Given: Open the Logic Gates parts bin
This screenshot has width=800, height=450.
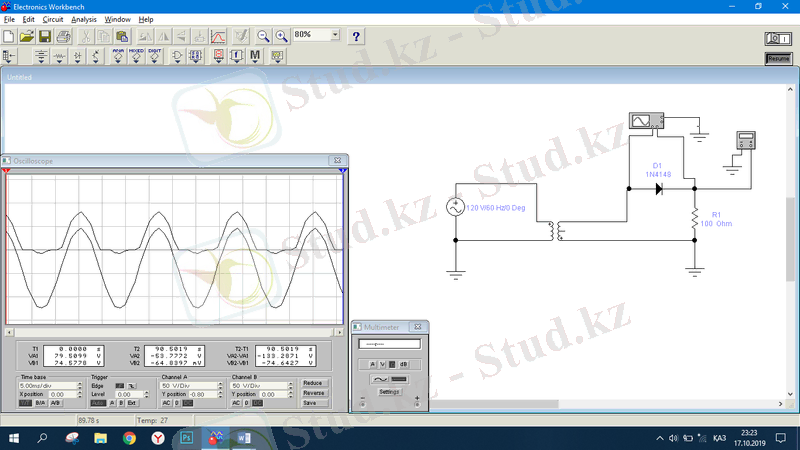Looking at the screenshot, I should tap(177, 56).
